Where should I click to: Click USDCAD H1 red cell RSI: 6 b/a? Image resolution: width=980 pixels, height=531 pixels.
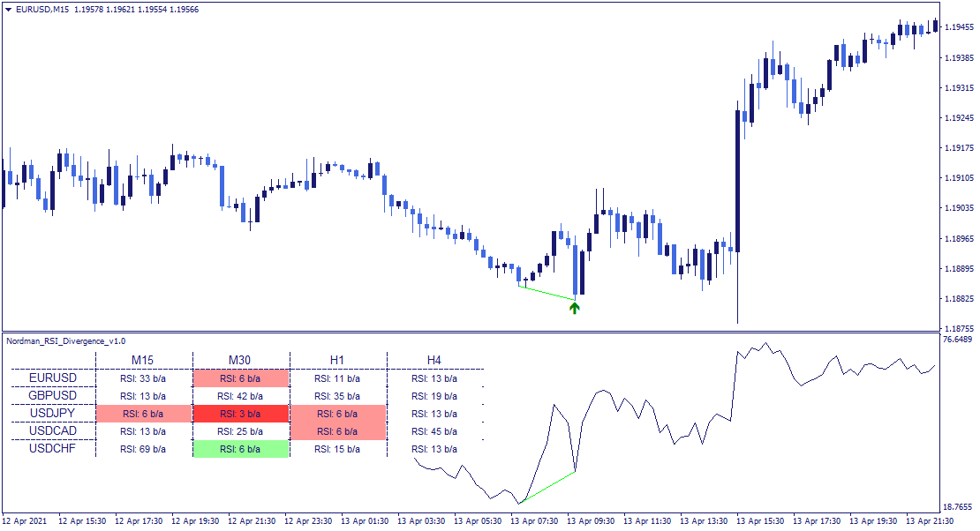(x=337, y=431)
